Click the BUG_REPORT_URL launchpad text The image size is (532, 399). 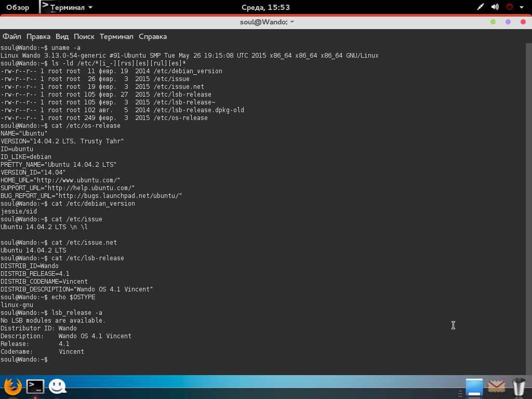point(91,196)
